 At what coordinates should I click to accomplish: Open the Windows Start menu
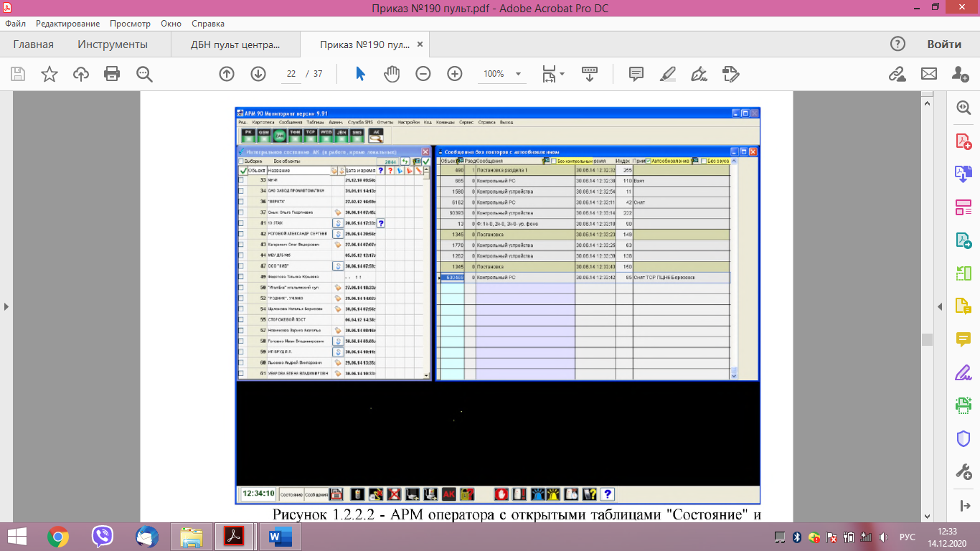(x=17, y=536)
